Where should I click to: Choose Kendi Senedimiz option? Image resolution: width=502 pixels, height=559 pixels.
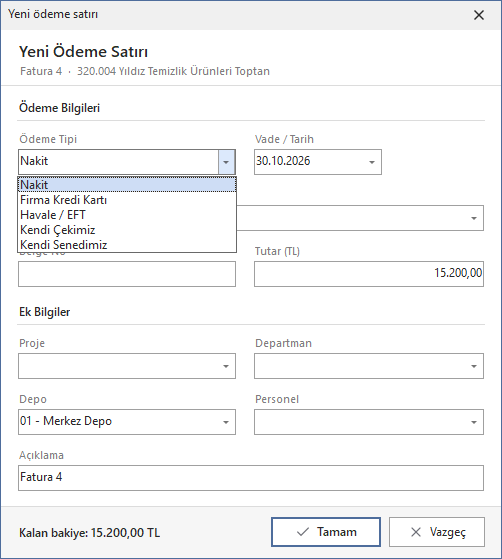tap(127, 245)
